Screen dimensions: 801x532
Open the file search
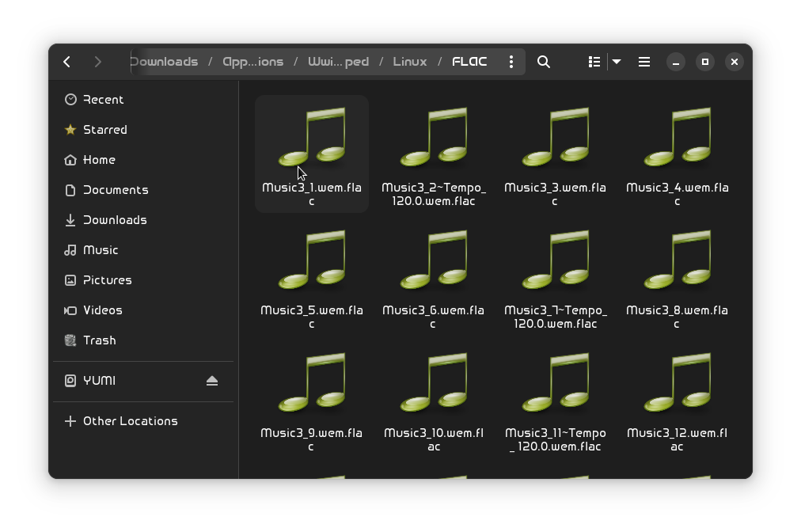tap(543, 61)
